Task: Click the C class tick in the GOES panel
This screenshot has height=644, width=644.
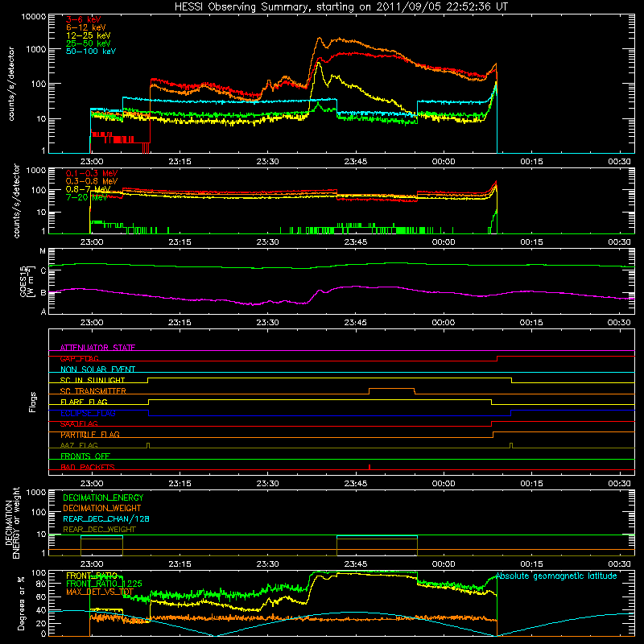Action: point(43,270)
